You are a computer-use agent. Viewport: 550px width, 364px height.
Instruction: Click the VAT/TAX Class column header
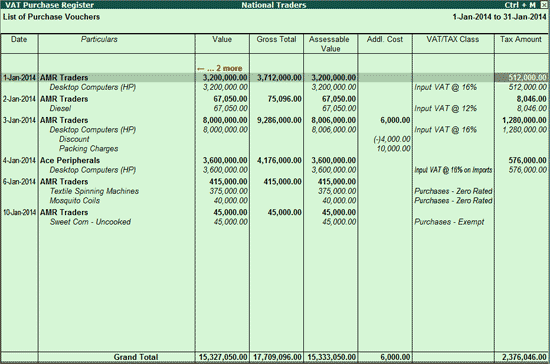[452, 39]
